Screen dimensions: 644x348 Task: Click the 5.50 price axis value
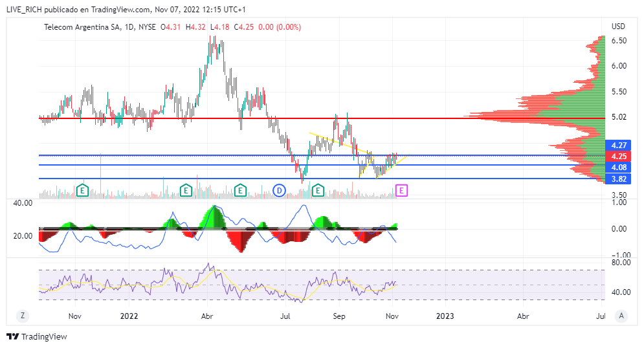(619, 91)
